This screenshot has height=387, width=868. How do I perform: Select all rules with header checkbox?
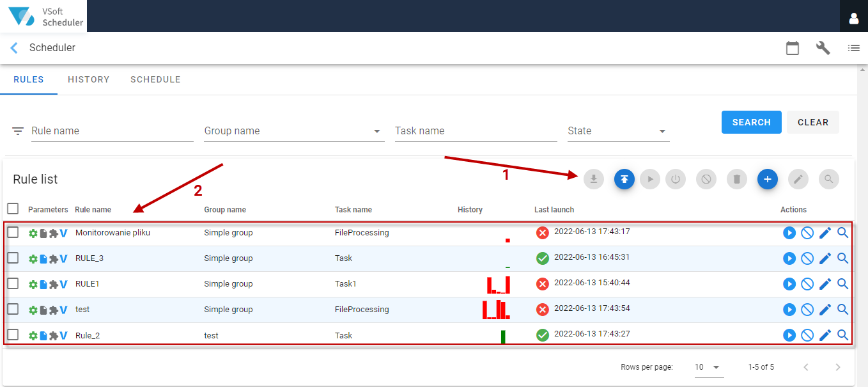click(13, 209)
